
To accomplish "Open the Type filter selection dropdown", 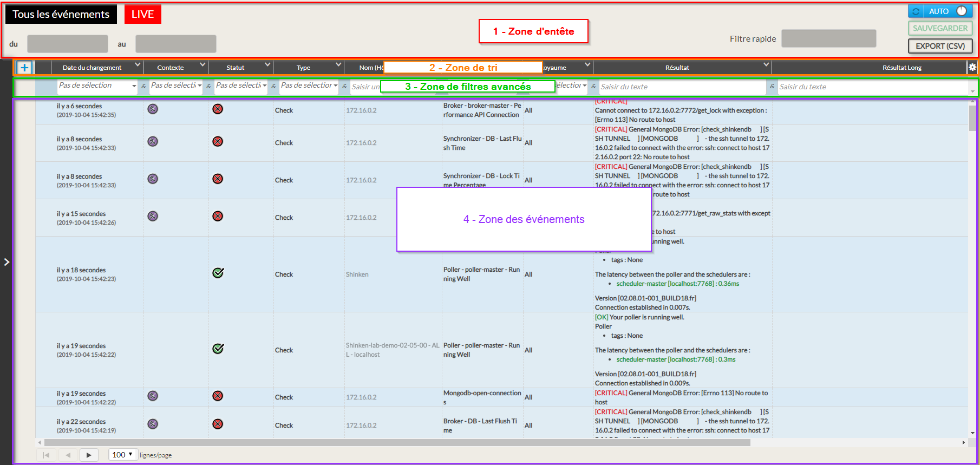I will [x=309, y=86].
